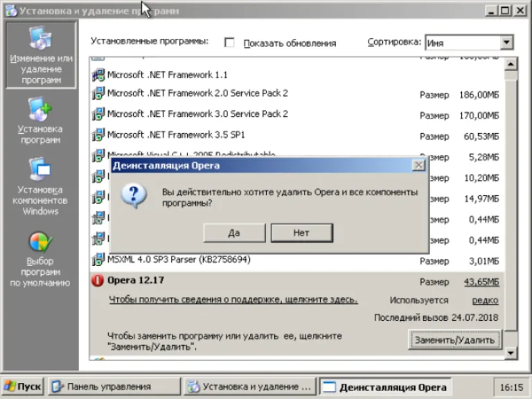Click the редко usage link
Screen dimensions: 532x399
tap(485, 300)
